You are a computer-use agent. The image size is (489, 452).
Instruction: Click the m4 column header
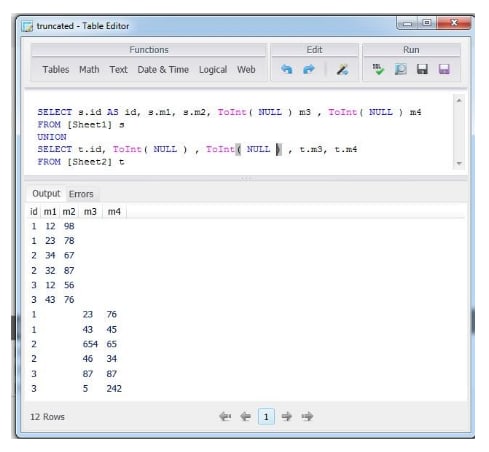click(114, 211)
